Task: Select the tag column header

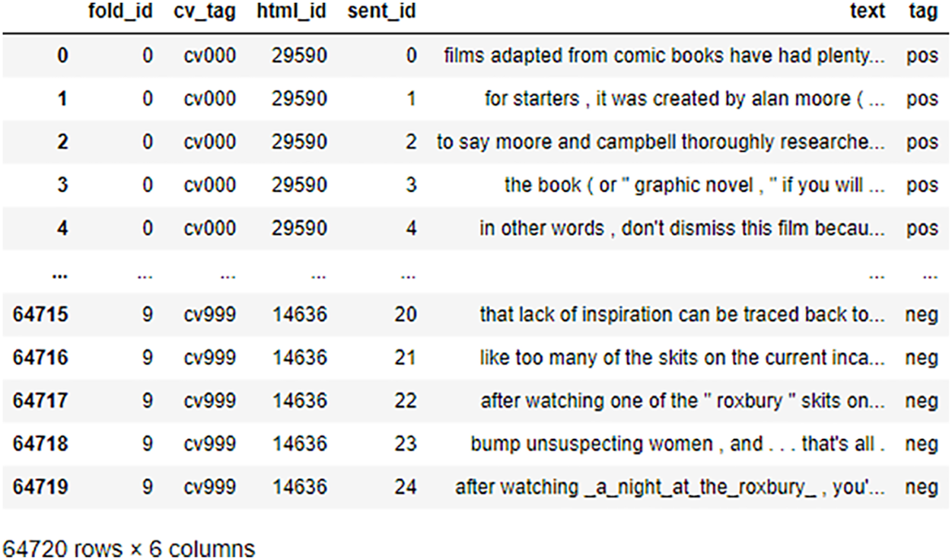Action: (923, 13)
